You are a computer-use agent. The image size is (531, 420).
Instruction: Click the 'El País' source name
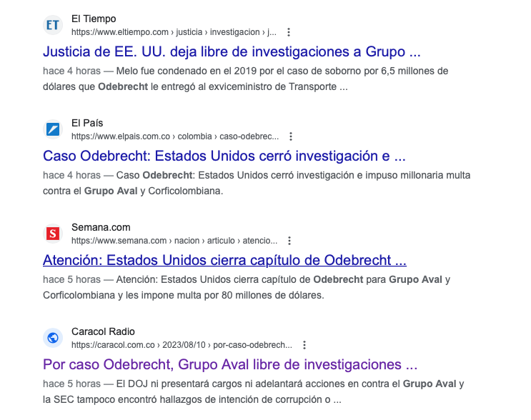click(87, 123)
